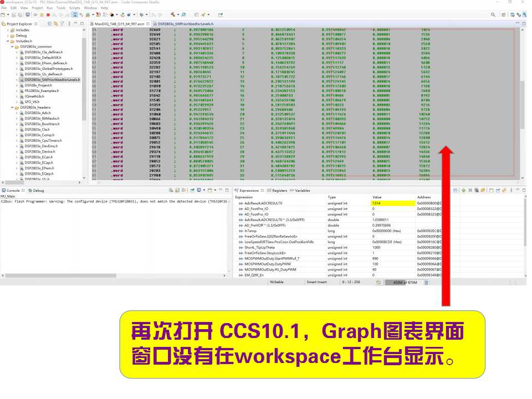Open the Scripts menu
This screenshot has height=399, width=532.
coord(74,8)
